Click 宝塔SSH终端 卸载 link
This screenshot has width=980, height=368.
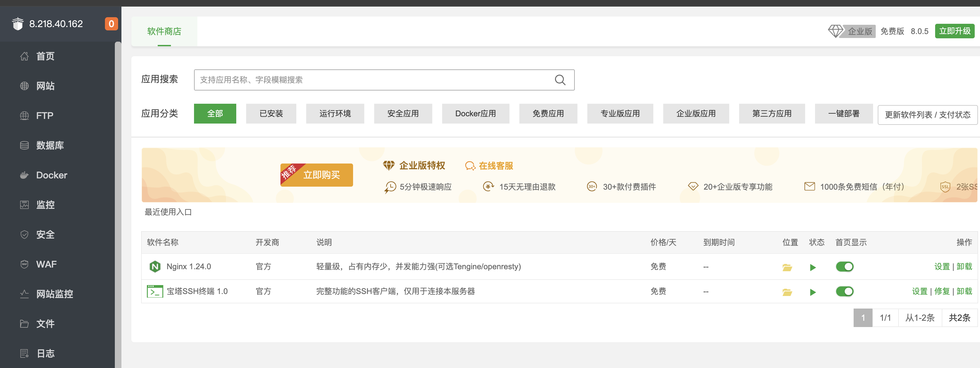(x=964, y=291)
